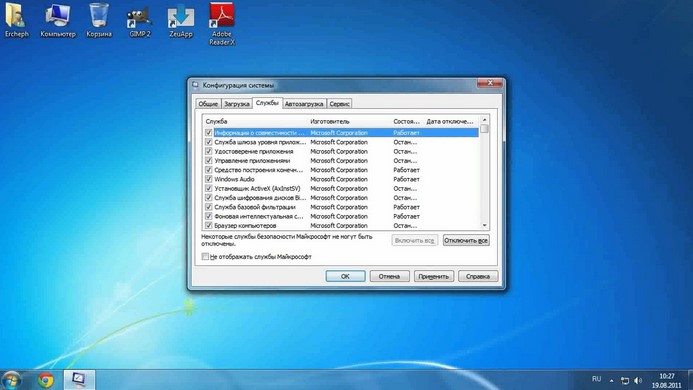Uncheck Фоновая интеллектуальная служба checkbox

point(209,216)
